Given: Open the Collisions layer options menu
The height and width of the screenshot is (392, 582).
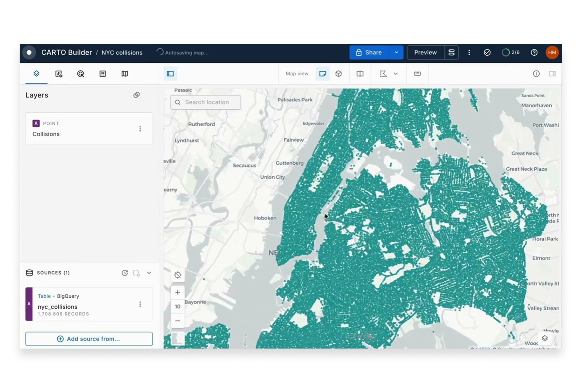Looking at the screenshot, I should (140, 128).
